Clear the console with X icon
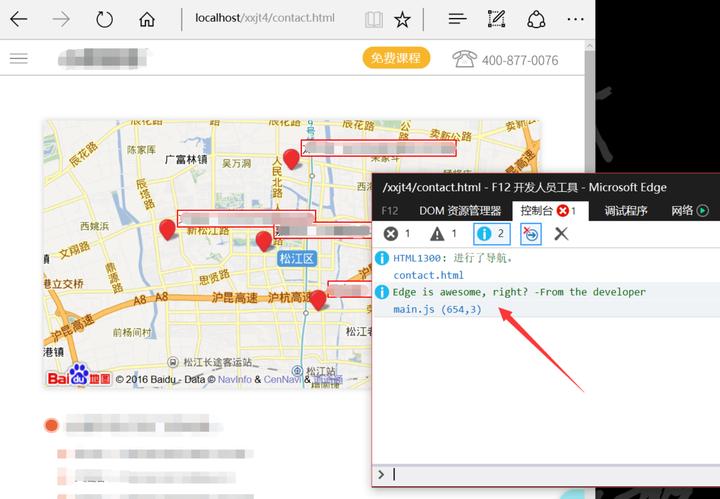The height and width of the screenshot is (499, 720). point(561,234)
